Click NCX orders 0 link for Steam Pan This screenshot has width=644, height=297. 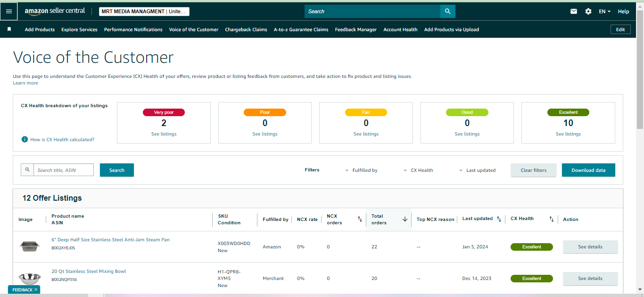tap(328, 247)
